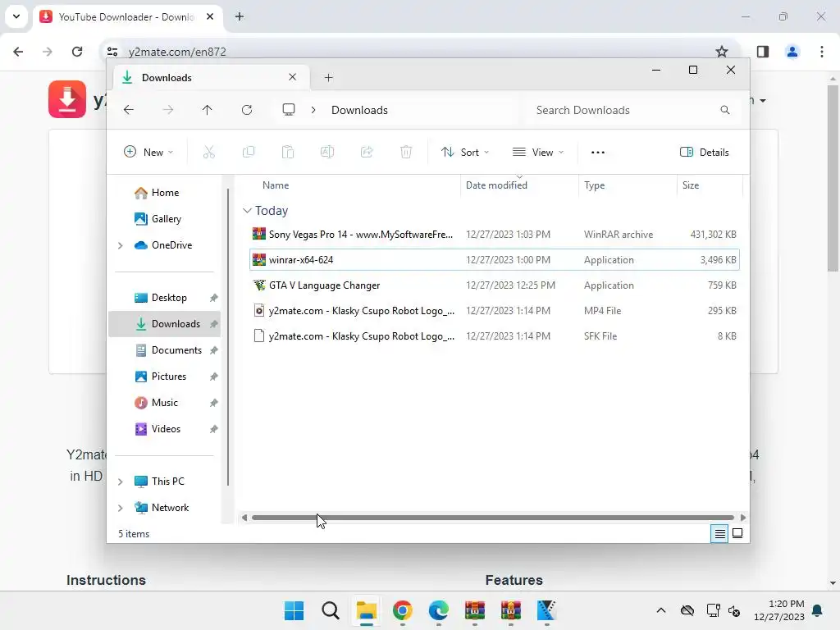Image resolution: width=840 pixels, height=630 pixels.
Task: Click the Rename icon in Explorer toolbar
Action: [x=327, y=152]
